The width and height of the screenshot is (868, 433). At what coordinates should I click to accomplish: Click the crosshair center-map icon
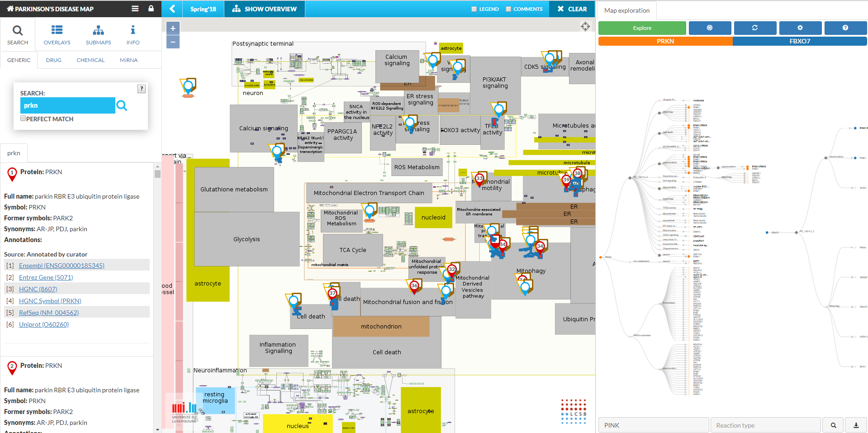[585, 27]
